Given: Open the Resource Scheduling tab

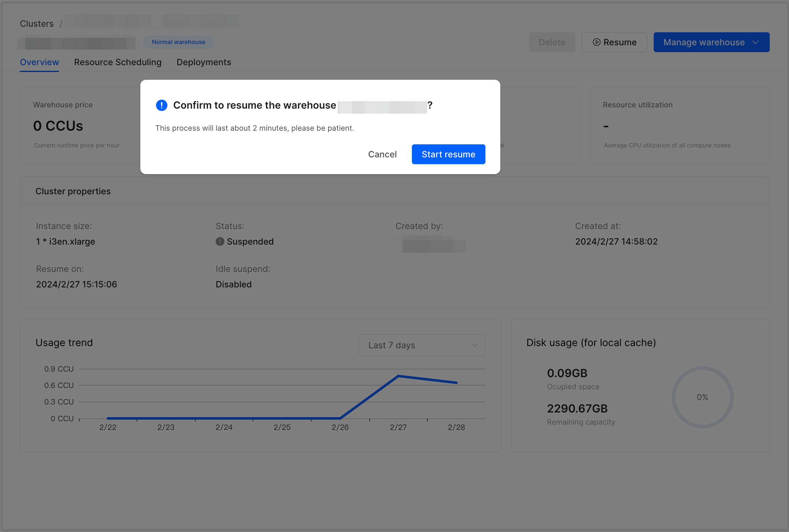Looking at the screenshot, I should pyautogui.click(x=118, y=62).
